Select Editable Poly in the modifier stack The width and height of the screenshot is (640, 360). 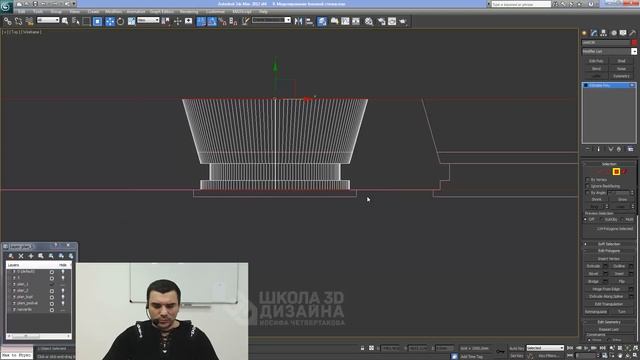(609, 85)
